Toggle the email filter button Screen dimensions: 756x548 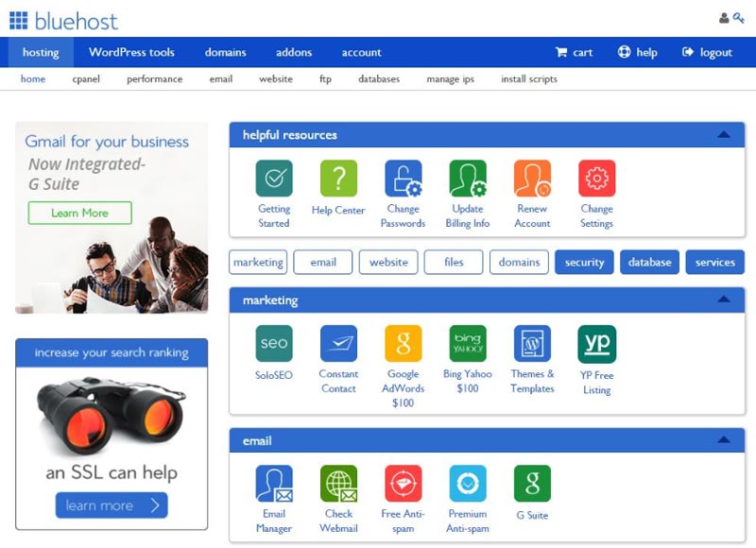point(323,262)
